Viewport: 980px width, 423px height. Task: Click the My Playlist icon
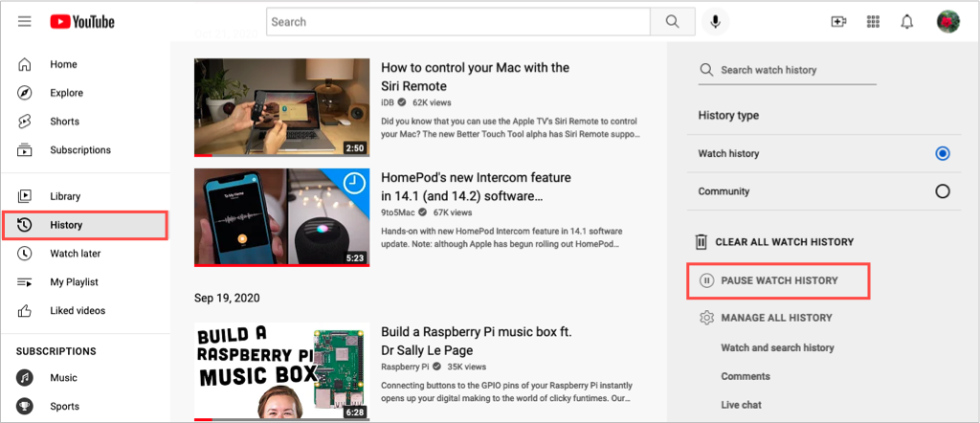(24, 282)
